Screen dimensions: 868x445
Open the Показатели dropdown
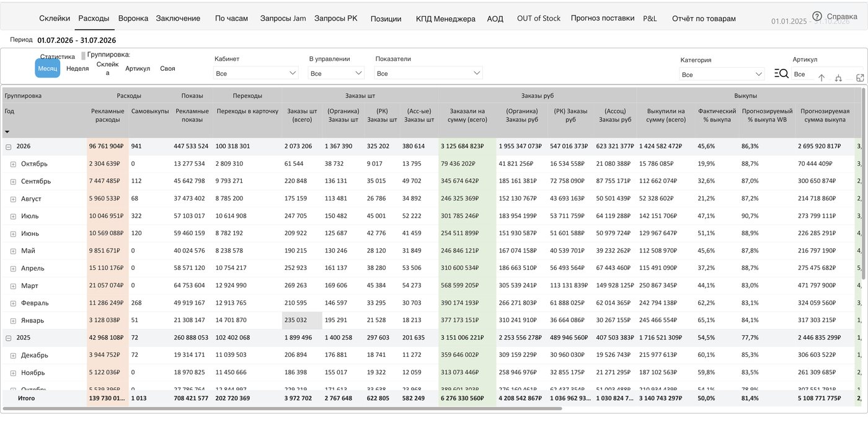(428, 73)
